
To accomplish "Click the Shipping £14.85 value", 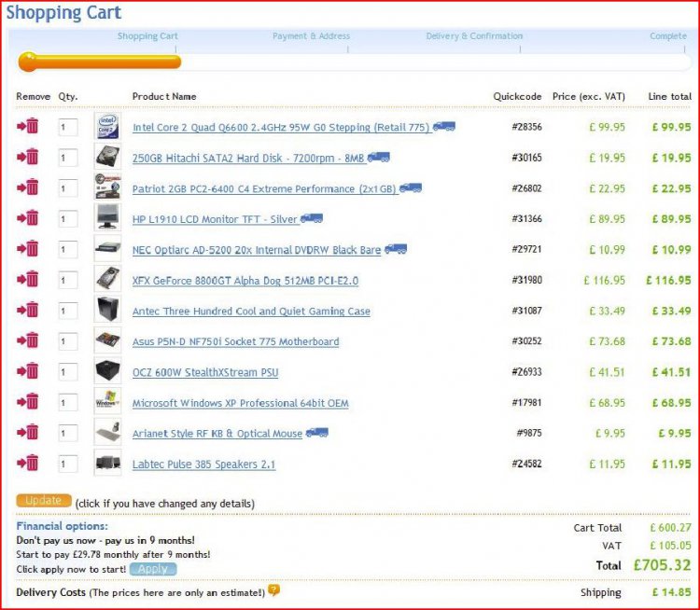I will (x=671, y=592).
